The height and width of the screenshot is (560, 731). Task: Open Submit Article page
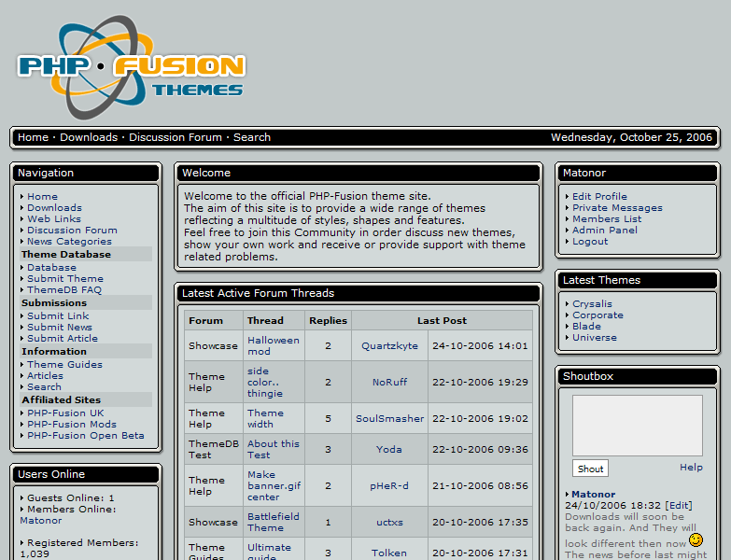pyautogui.click(x=63, y=338)
